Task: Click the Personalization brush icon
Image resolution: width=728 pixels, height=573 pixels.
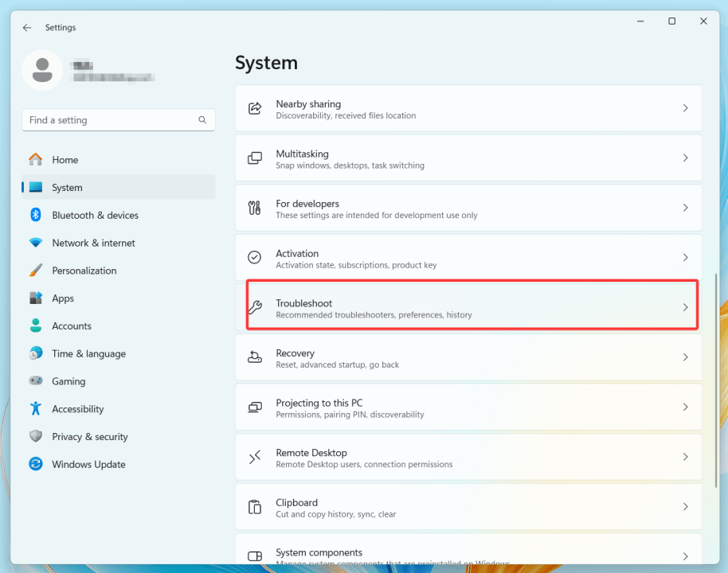Action: coord(36,271)
